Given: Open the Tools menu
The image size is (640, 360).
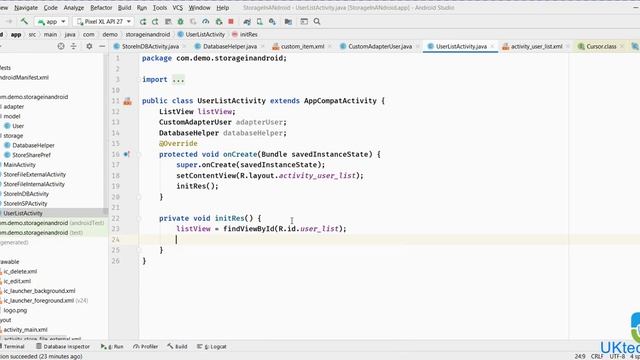Looking at the screenshot, I should coord(160,8).
